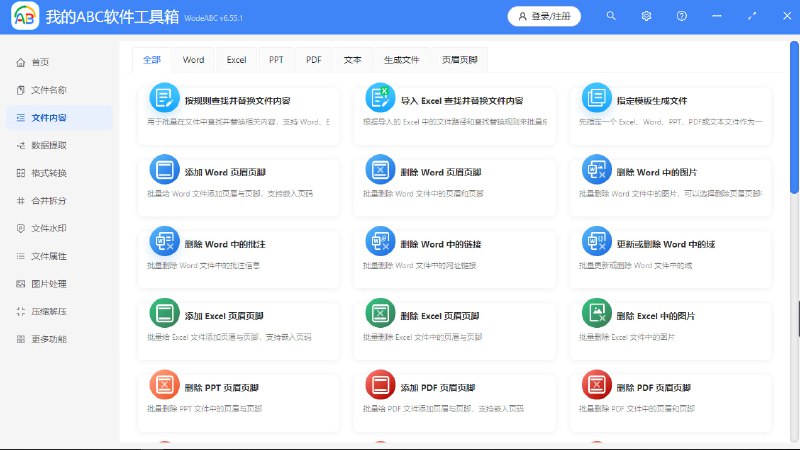Image resolution: width=800 pixels, height=450 pixels.
Task: Open 删除 Word 中的批注 icon
Action: 163,241
